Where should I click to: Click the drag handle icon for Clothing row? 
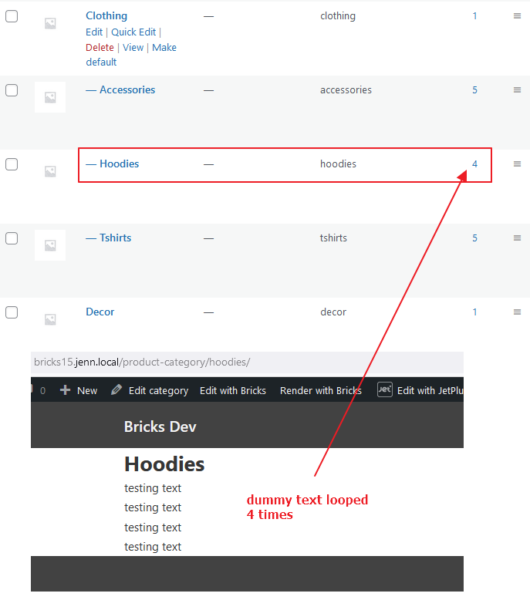[x=517, y=16]
